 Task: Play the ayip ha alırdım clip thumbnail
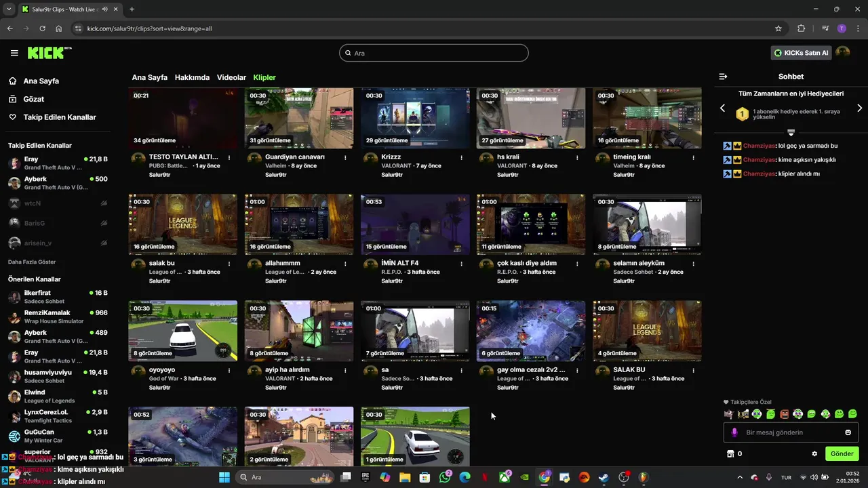[299, 331]
